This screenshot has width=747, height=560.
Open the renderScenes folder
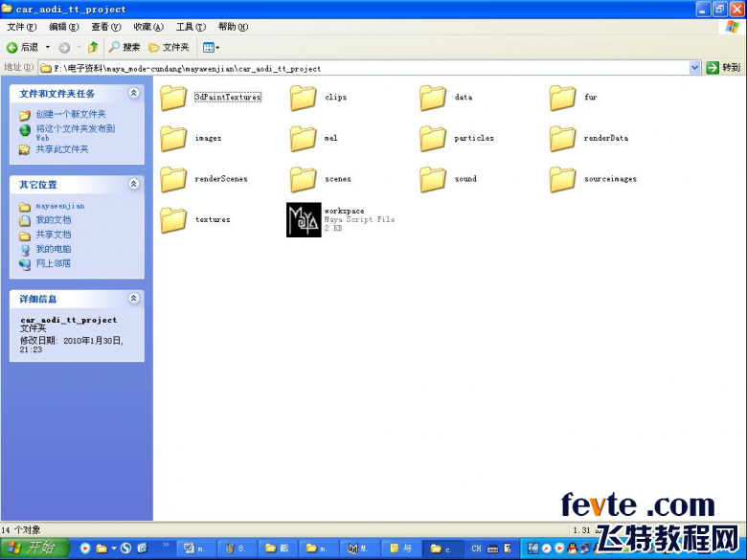point(204,180)
